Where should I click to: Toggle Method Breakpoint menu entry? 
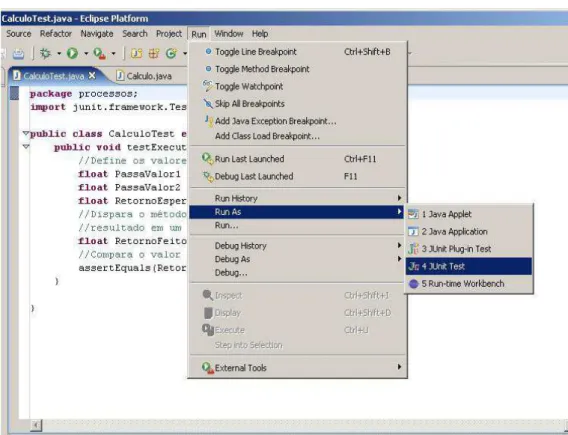click(297, 69)
